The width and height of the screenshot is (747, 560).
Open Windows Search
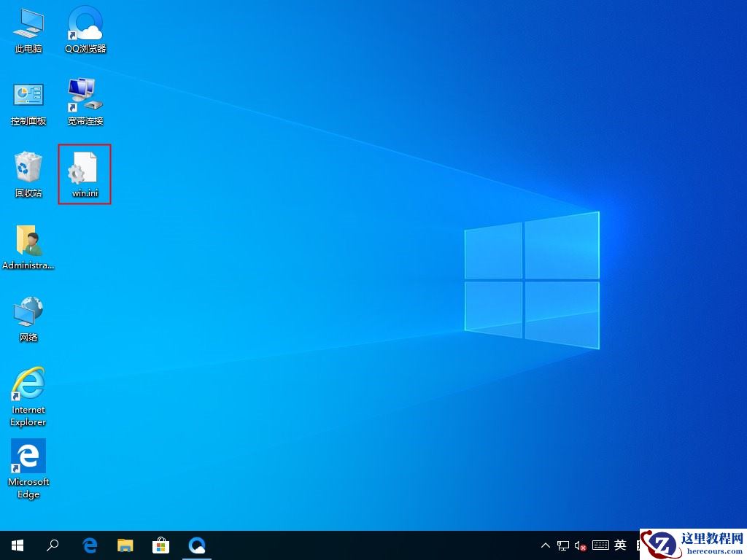pyautogui.click(x=52, y=545)
